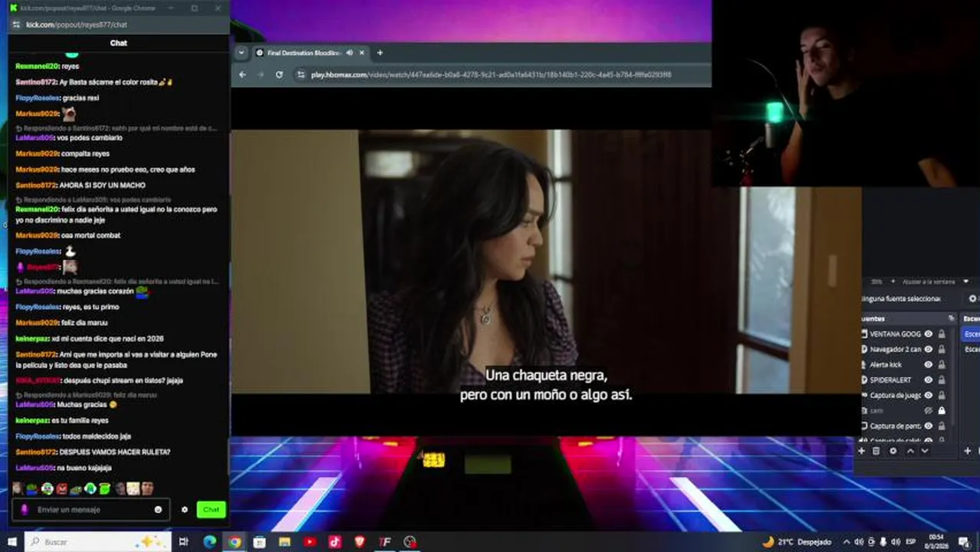Click the first emote in chat quick emotes row
The image size is (980, 552).
tap(18, 488)
